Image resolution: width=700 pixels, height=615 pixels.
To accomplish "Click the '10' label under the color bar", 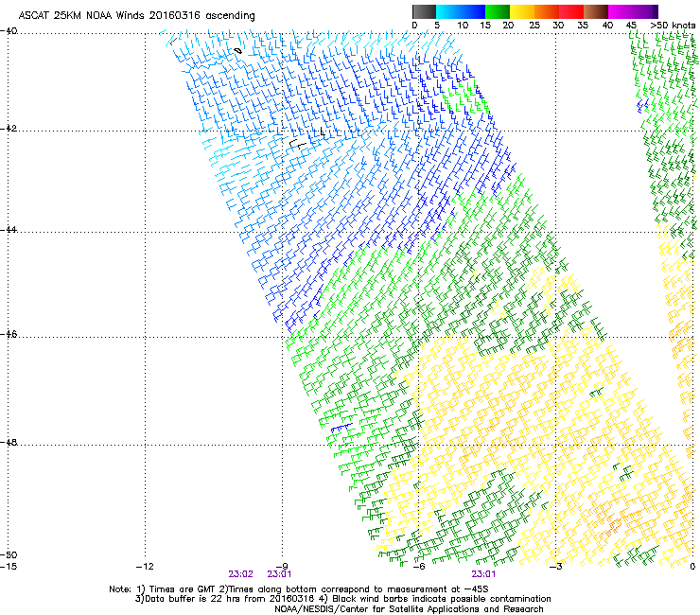I will pyautogui.click(x=463, y=26).
